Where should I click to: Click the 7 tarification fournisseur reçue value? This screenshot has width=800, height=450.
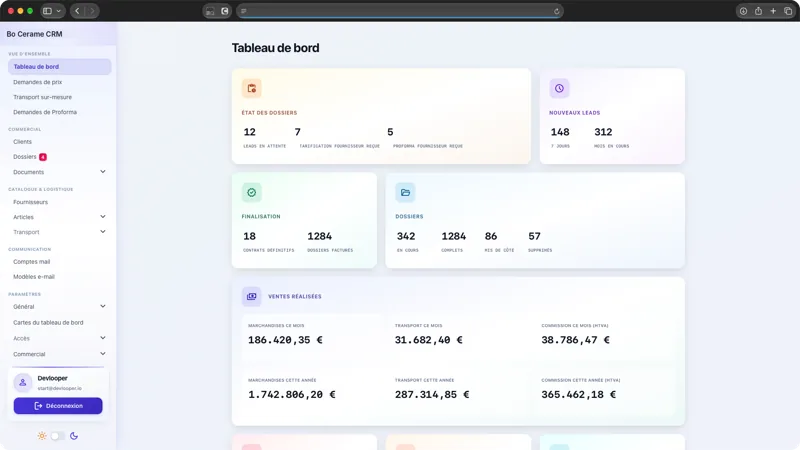297,132
